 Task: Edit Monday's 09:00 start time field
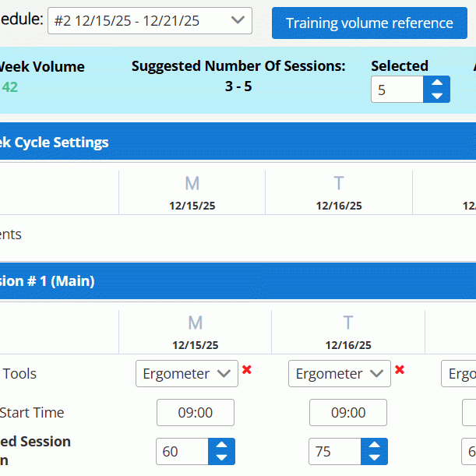click(x=196, y=413)
